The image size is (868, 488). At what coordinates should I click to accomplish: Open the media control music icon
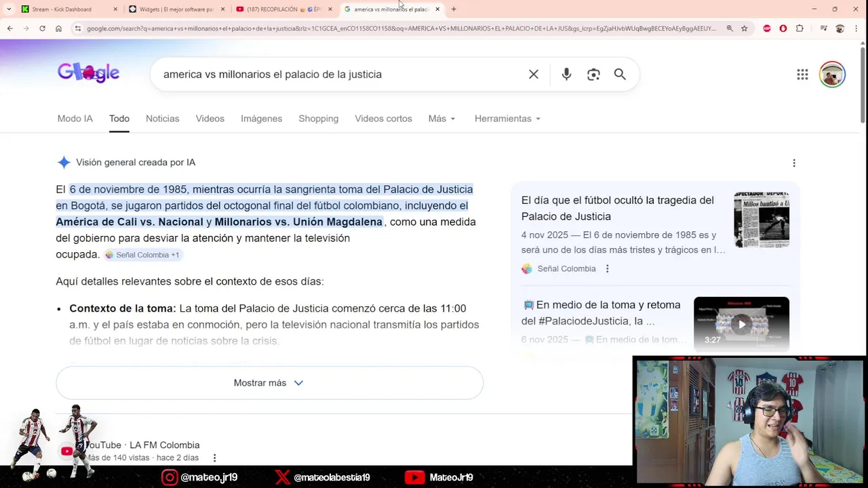(823, 28)
